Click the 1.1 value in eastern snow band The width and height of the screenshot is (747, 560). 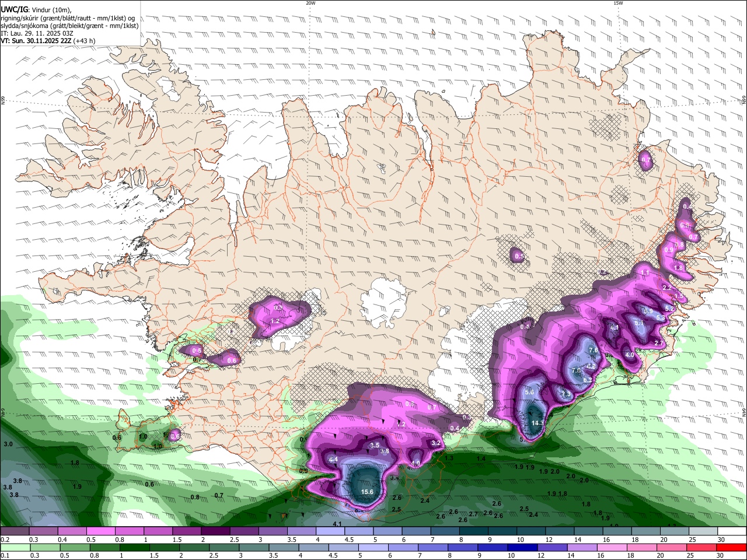[x=645, y=272]
